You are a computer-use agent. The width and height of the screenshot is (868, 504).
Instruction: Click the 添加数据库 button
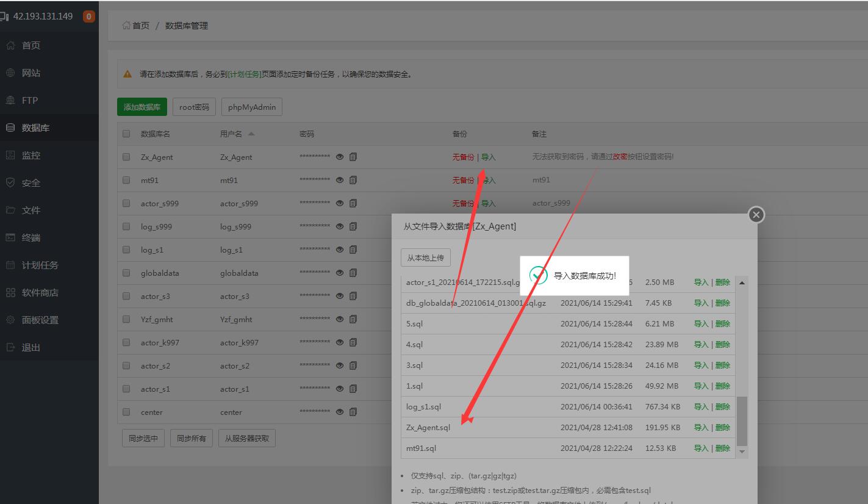coord(142,107)
